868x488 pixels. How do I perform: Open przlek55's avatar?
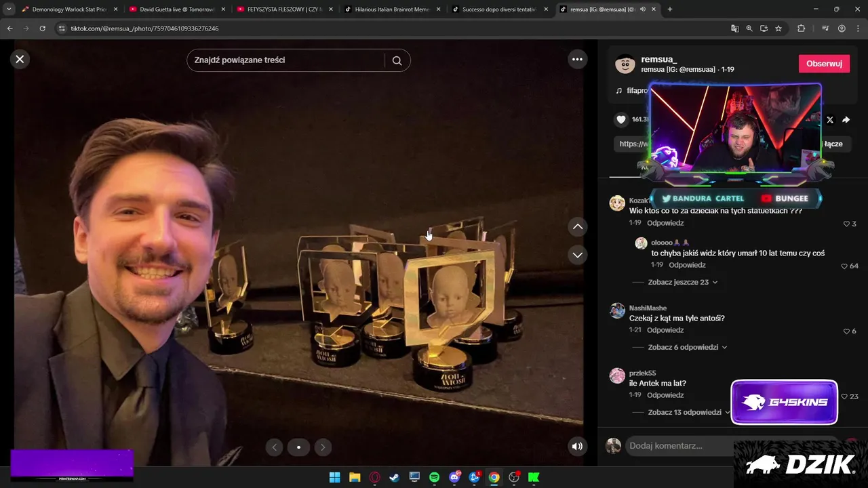click(x=617, y=375)
